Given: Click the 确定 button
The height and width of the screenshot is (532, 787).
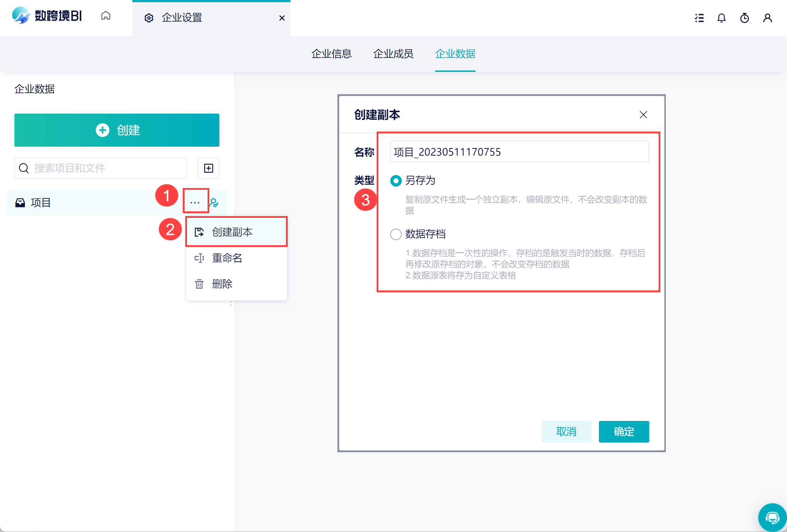Looking at the screenshot, I should coord(624,431).
